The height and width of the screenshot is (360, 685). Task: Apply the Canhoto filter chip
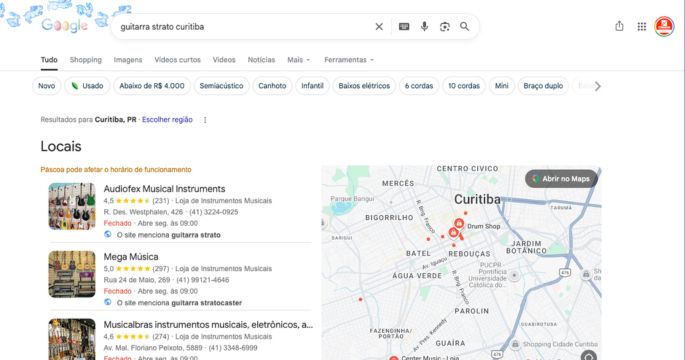(272, 86)
